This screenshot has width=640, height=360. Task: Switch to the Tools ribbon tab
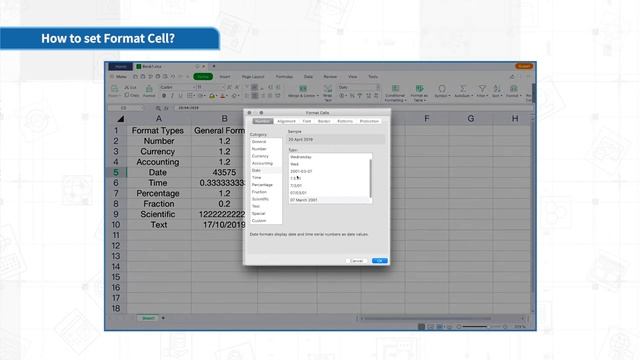pos(373,76)
